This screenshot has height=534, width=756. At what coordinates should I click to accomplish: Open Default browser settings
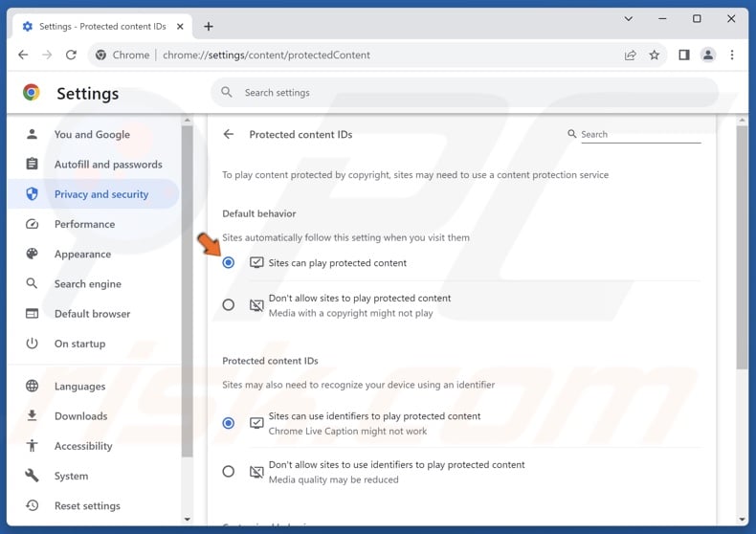[x=94, y=314]
